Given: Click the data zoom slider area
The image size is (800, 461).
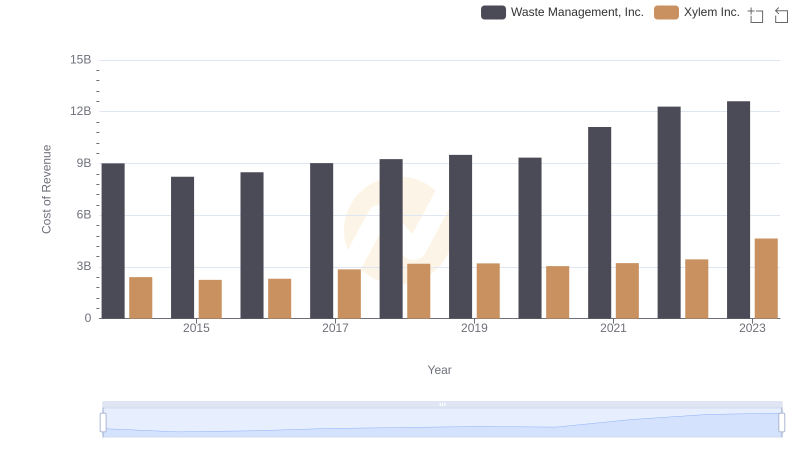Looking at the screenshot, I should [x=442, y=423].
